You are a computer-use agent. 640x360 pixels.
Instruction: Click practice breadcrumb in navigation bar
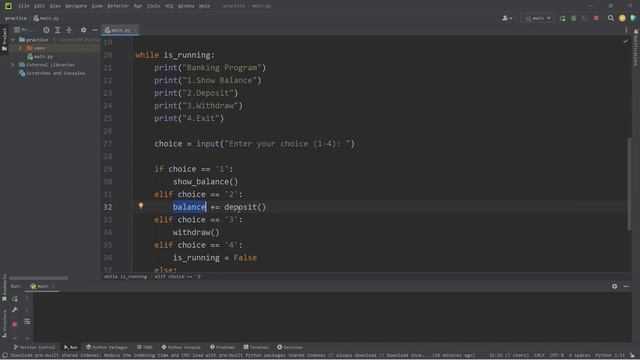16,18
